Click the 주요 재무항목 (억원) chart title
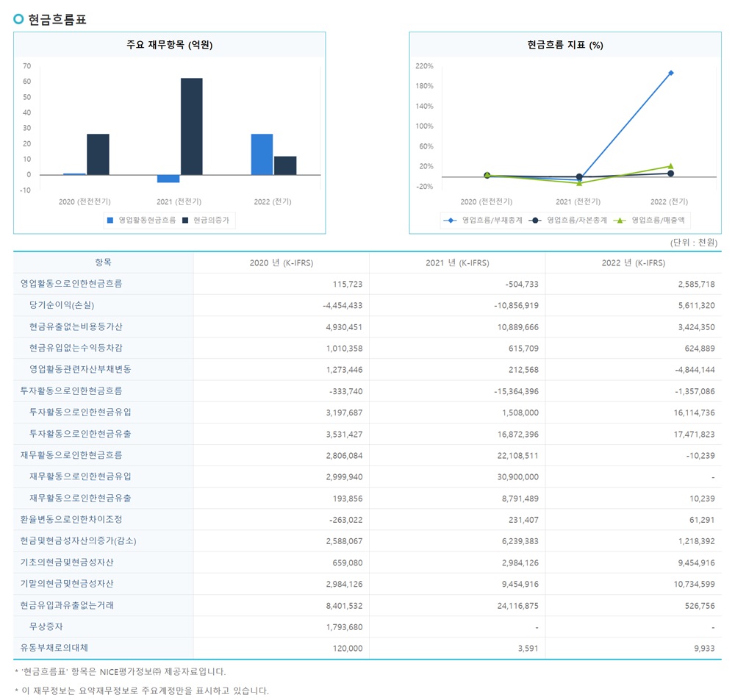Screen dimensions: 735x700 pos(169,45)
